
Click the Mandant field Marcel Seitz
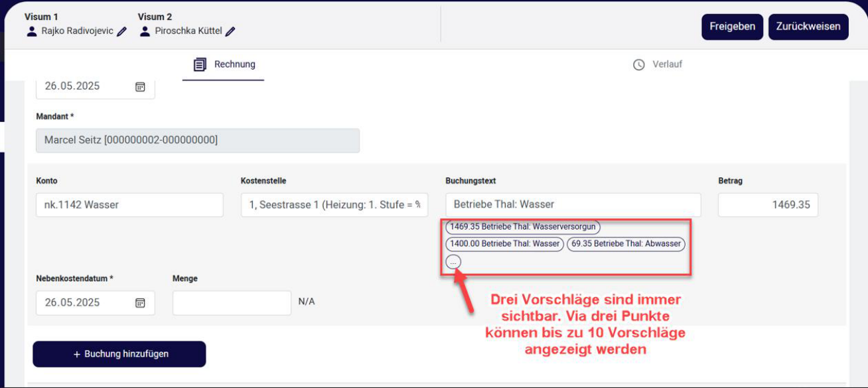(198, 141)
